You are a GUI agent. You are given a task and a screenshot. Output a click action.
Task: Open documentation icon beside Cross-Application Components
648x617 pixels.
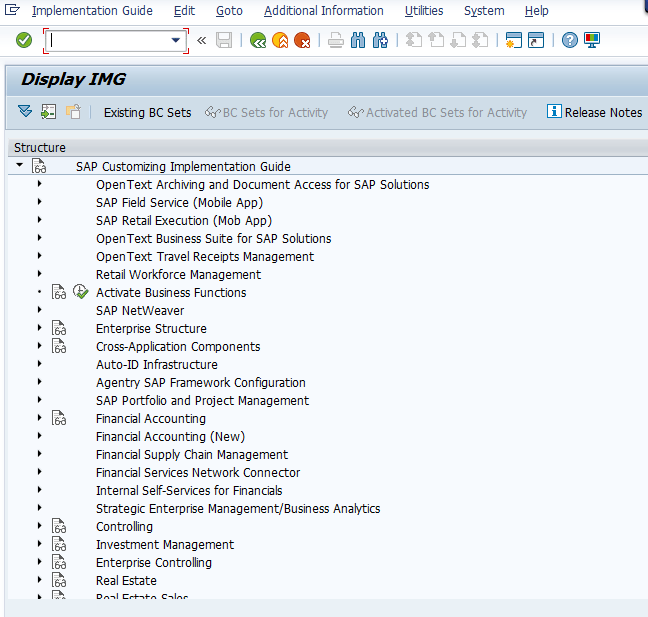[59, 346]
